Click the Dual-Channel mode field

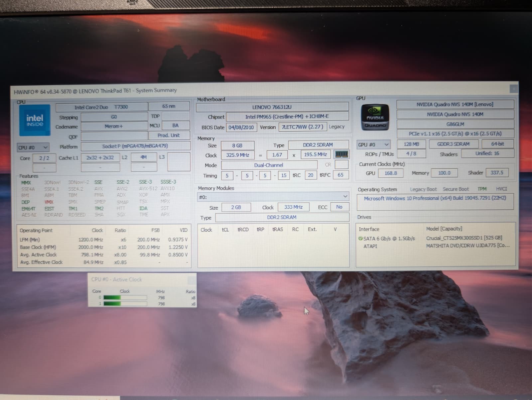269,165
